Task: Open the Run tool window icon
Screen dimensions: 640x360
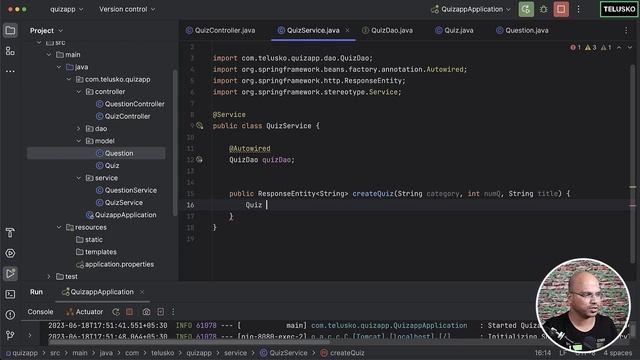Action: (x=10, y=273)
